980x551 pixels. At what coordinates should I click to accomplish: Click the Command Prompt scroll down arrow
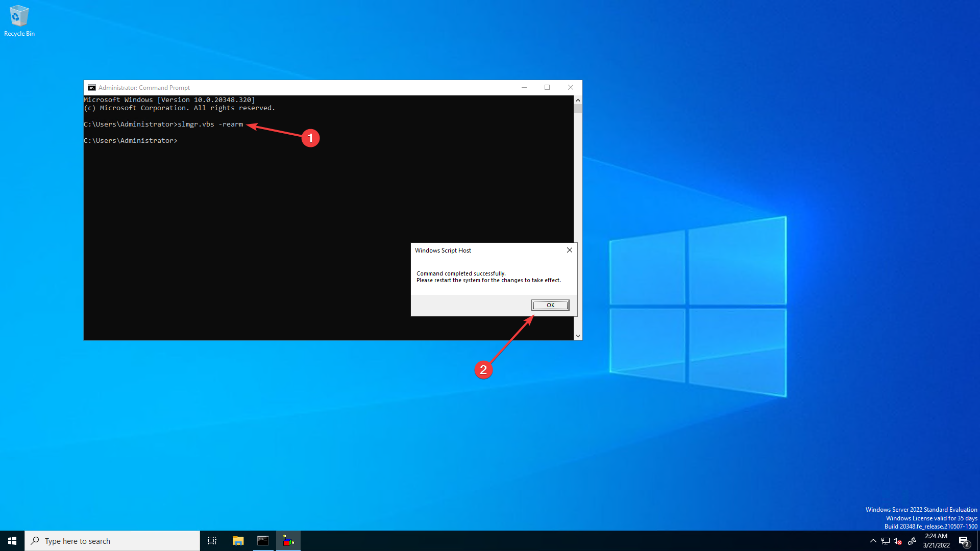578,336
